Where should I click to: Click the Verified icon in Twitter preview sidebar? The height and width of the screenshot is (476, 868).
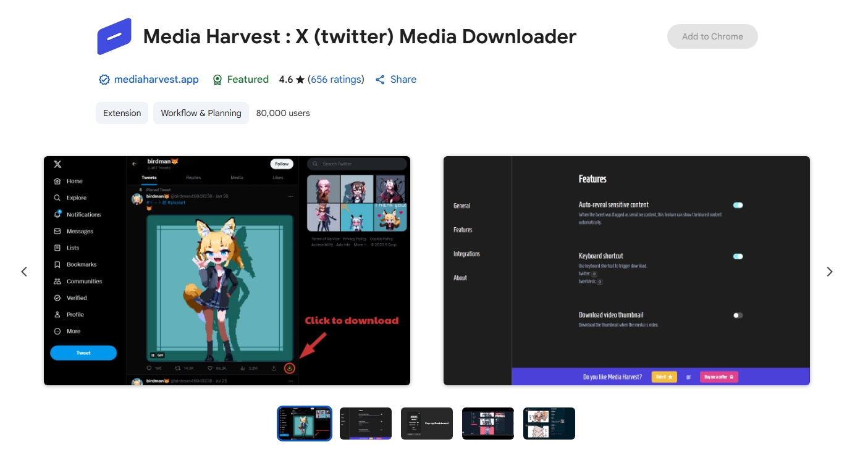click(x=57, y=298)
